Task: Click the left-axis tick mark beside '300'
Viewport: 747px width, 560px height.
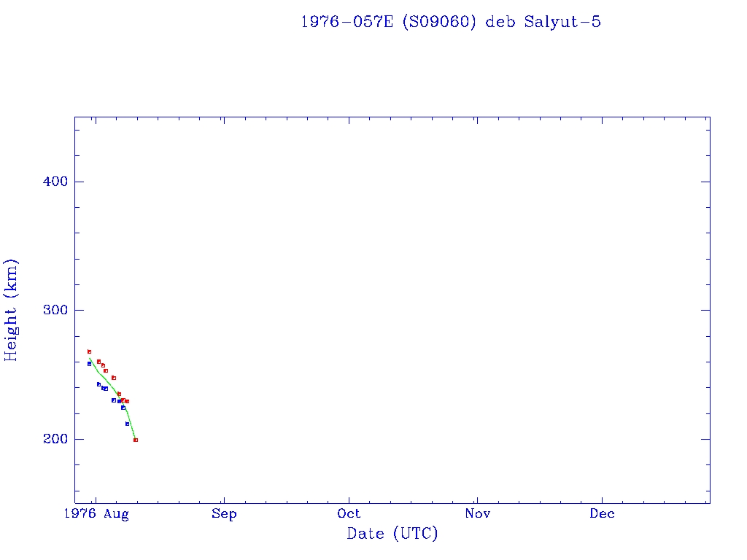Action: click(x=80, y=310)
